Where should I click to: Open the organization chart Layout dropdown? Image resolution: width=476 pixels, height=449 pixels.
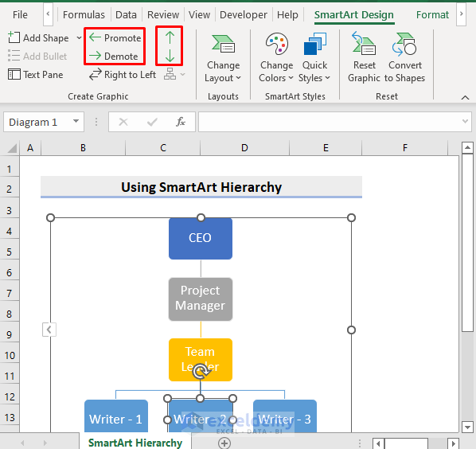(x=174, y=74)
